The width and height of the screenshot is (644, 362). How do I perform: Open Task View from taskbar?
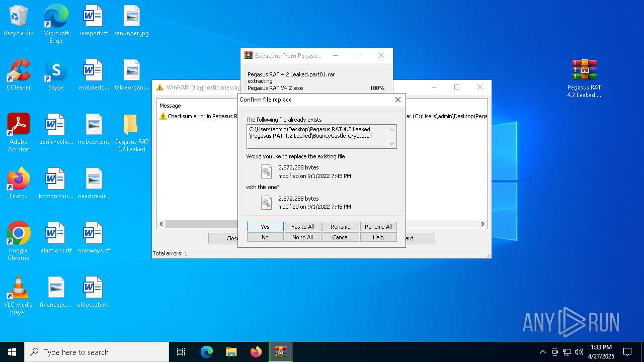[x=181, y=352]
